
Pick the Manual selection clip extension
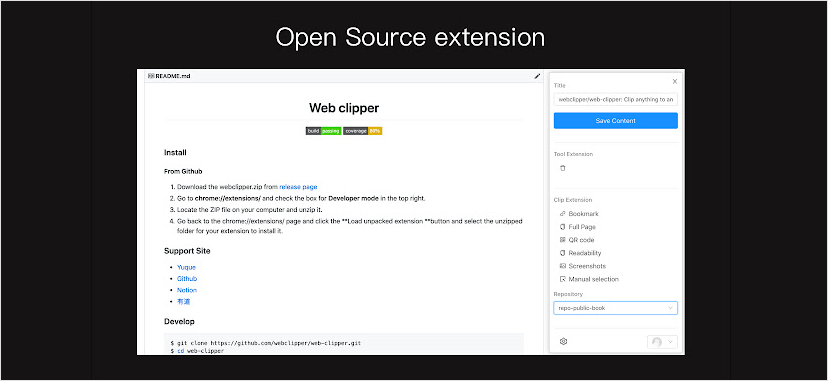(x=589, y=279)
